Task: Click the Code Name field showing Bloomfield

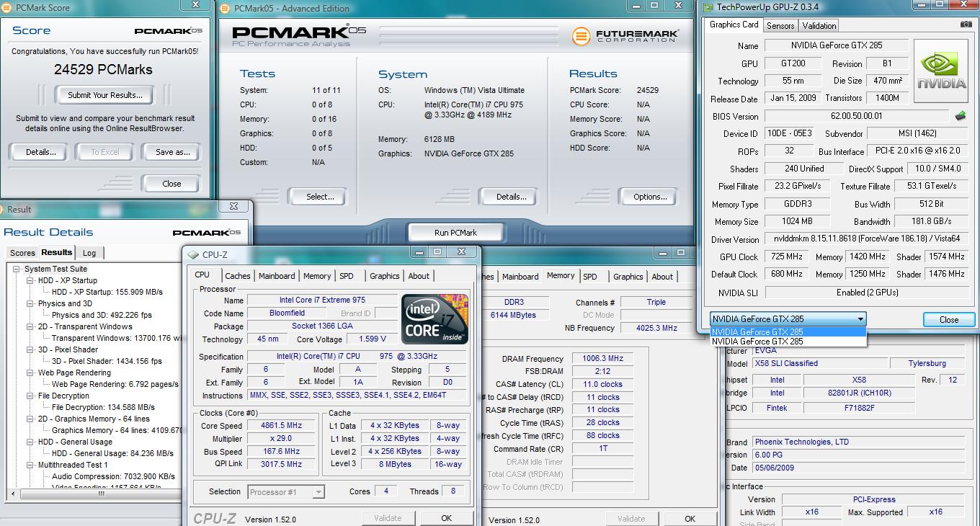Action: (x=287, y=313)
